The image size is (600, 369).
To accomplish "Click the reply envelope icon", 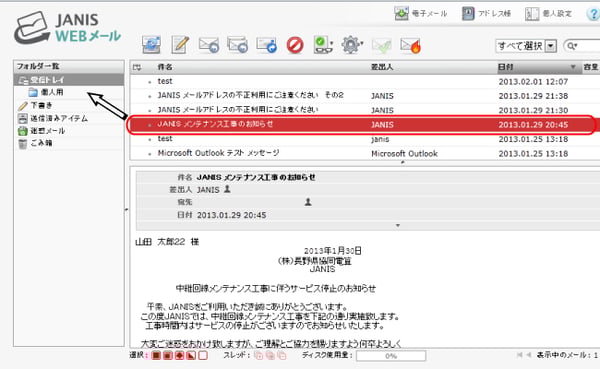I will coord(209,45).
